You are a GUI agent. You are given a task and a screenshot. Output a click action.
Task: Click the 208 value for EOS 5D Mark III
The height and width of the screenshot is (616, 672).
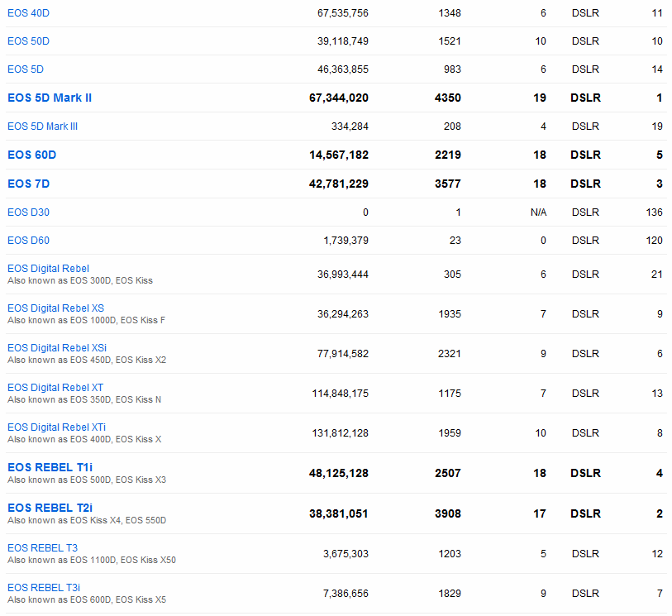(452, 127)
